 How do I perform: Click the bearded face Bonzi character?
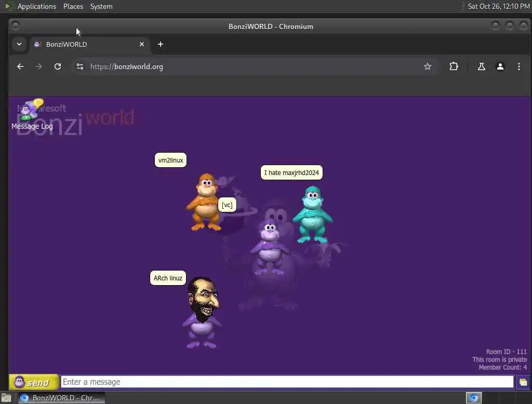click(x=202, y=313)
